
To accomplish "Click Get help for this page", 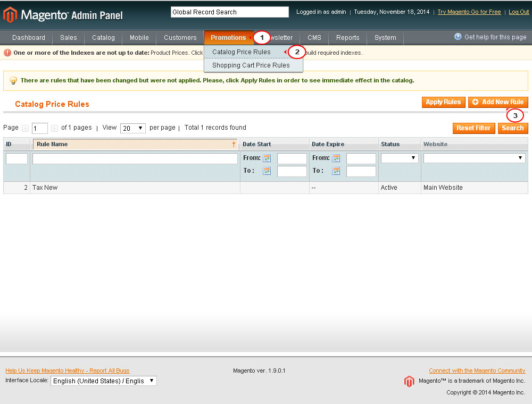I will coord(495,37).
